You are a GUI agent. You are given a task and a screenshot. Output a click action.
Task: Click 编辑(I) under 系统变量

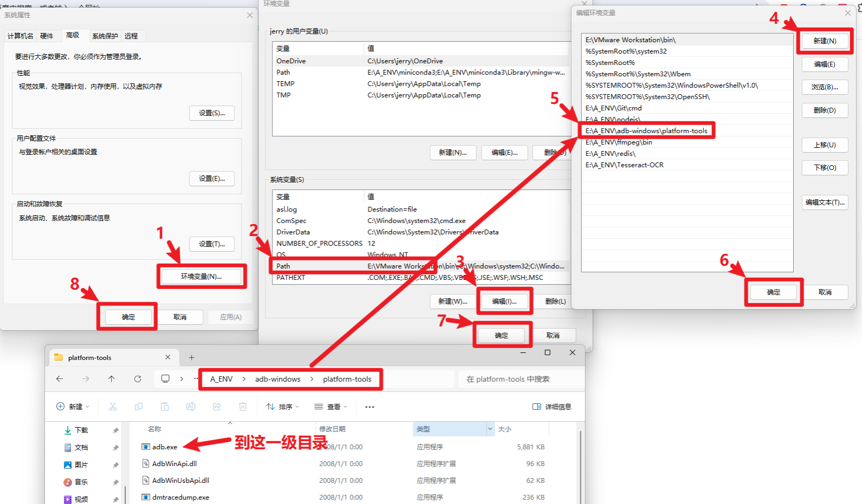[x=504, y=302]
